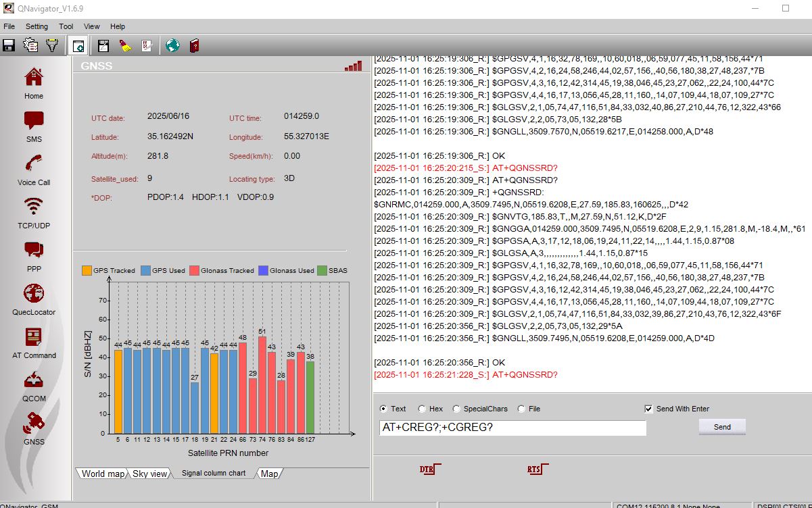Uncheck Send With Enter checkbox

tap(648, 409)
